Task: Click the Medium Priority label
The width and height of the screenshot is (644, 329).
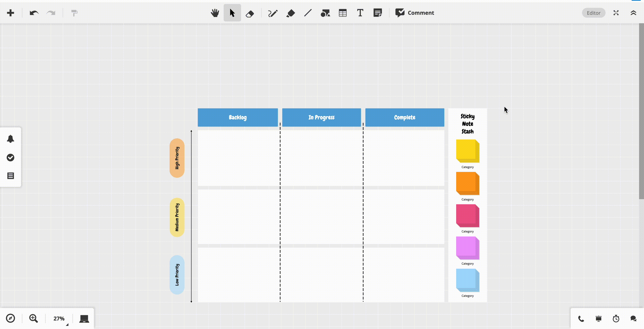Action: [177, 217]
